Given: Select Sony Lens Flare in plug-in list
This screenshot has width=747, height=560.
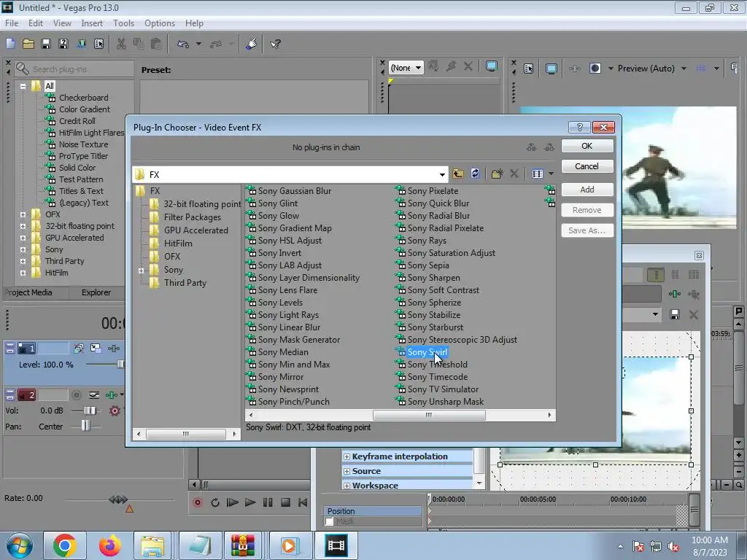Looking at the screenshot, I should (287, 290).
